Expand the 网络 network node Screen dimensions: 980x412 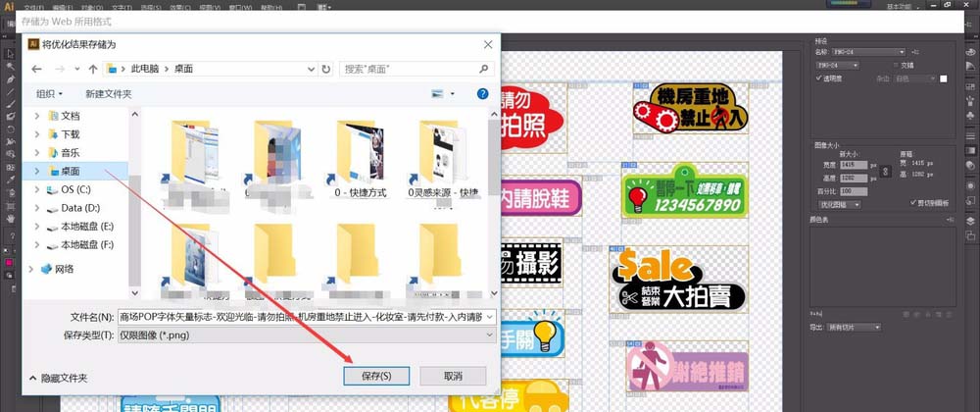coord(31,269)
